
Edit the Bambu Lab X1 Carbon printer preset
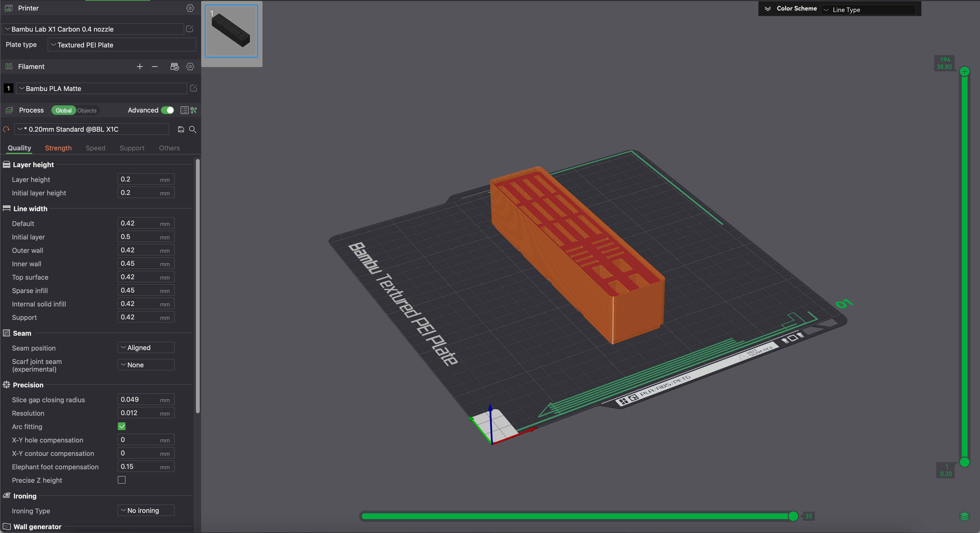pos(189,29)
